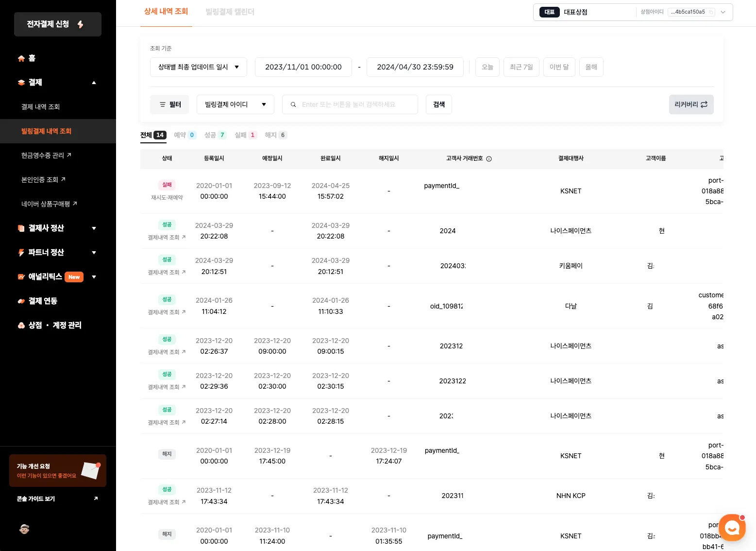Open the 빌링결제 아이디 search type dropdown

pos(235,104)
